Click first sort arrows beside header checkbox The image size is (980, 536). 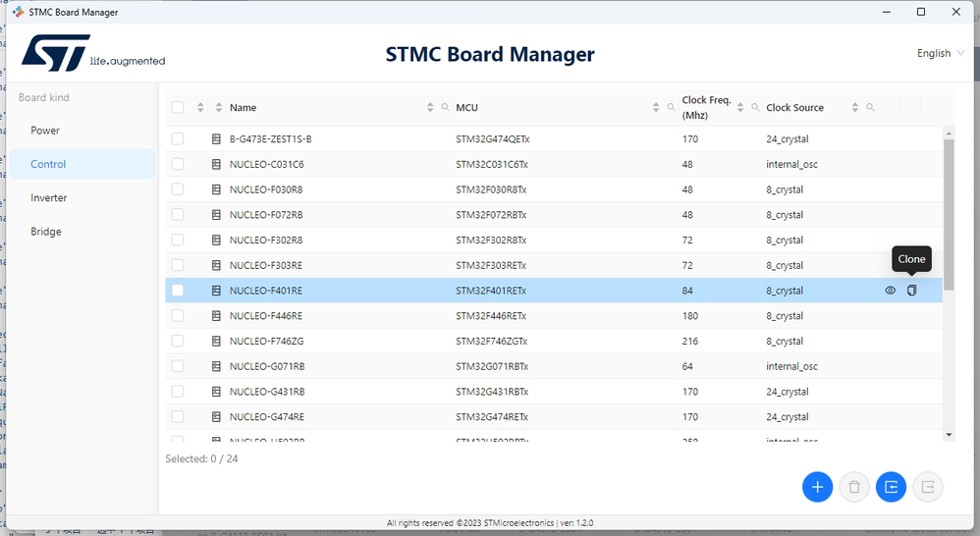(x=200, y=107)
